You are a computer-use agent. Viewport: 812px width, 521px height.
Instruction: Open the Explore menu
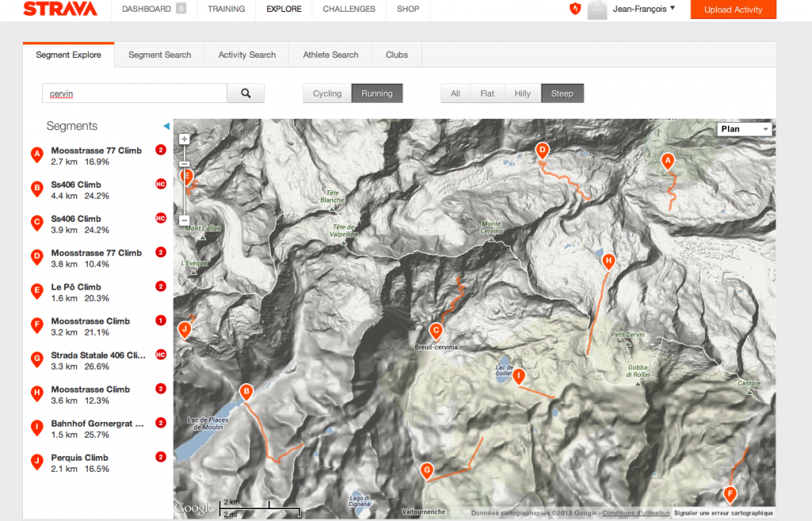(284, 9)
